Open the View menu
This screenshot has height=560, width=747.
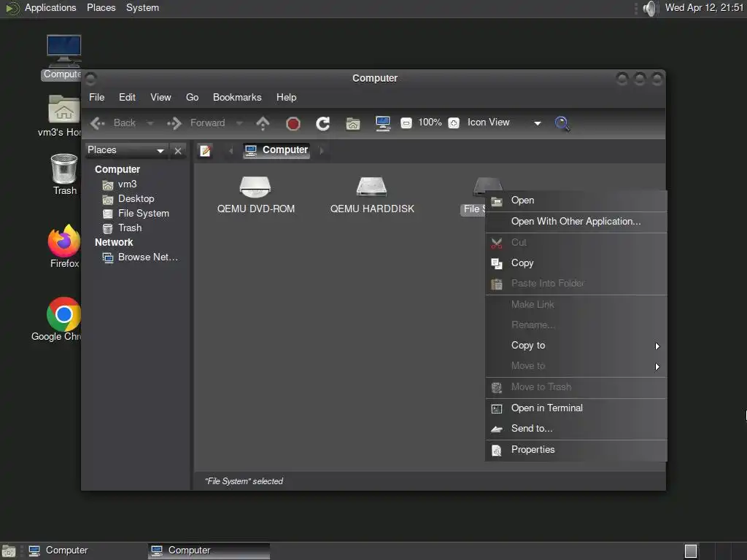coord(160,97)
